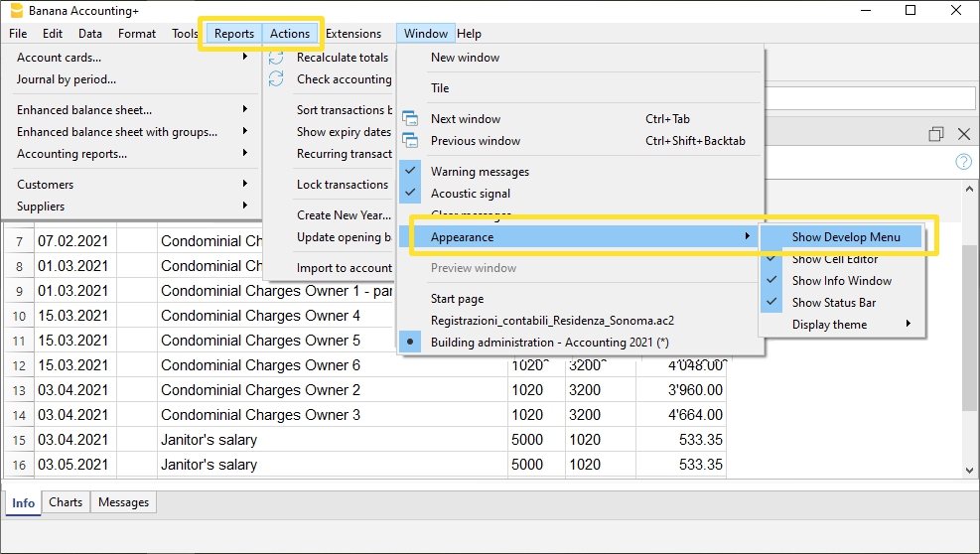This screenshot has height=554, width=980.
Task: Close the inner document panel with X
Action: click(964, 134)
